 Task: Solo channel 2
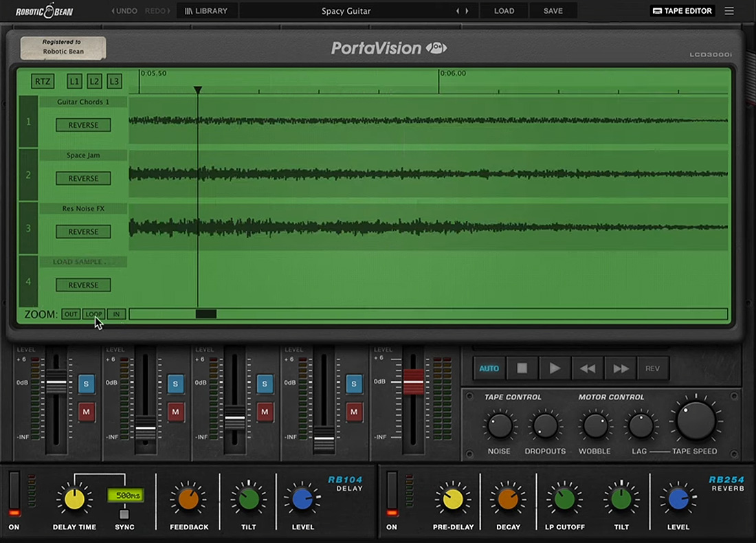point(175,384)
